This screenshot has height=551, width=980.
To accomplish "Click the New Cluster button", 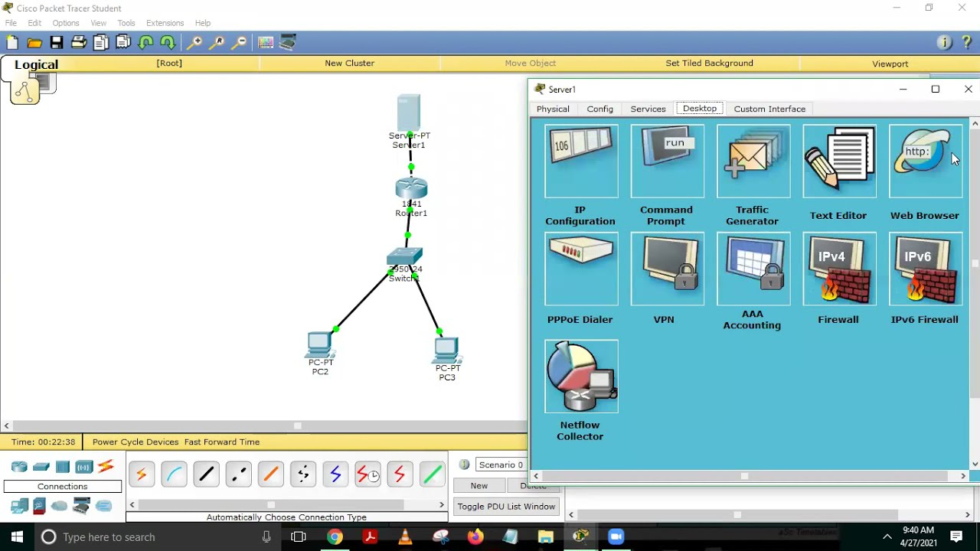I will [349, 64].
